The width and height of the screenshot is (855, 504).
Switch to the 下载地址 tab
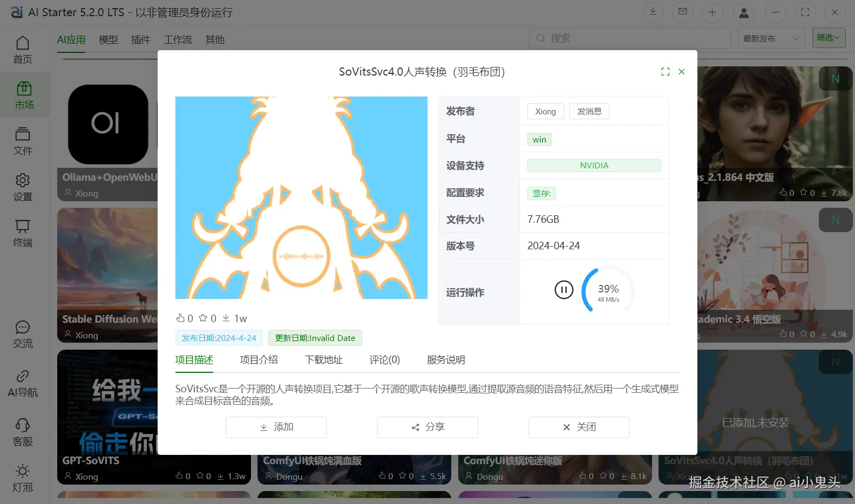(x=324, y=360)
